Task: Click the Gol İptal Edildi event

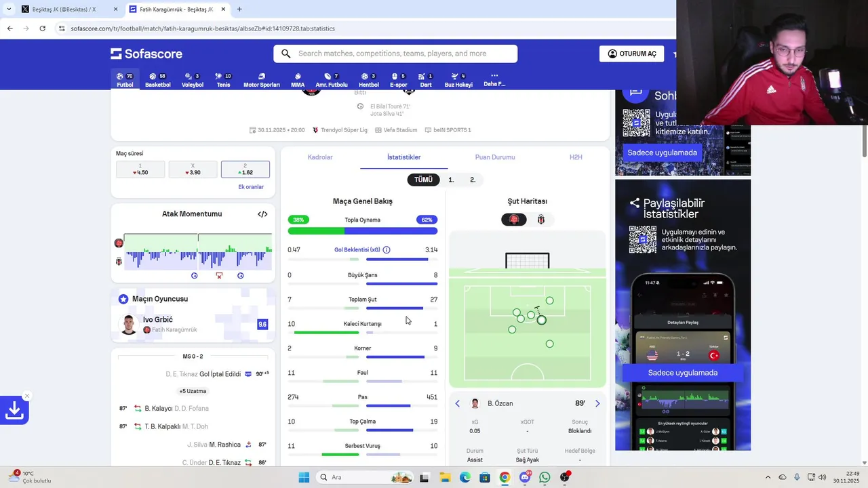Action: tap(220, 374)
